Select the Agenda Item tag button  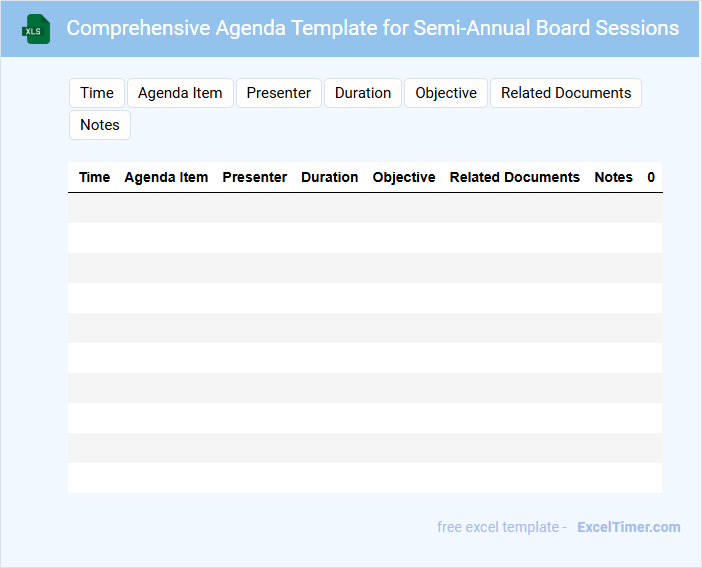coord(180,93)
